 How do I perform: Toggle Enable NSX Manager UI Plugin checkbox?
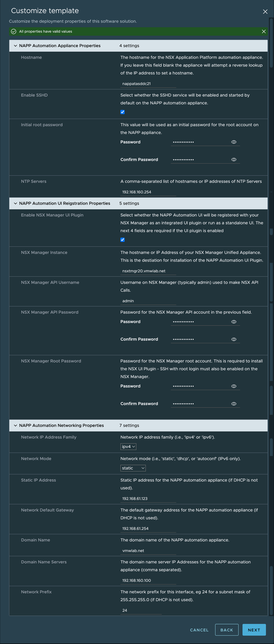point(123,240)
